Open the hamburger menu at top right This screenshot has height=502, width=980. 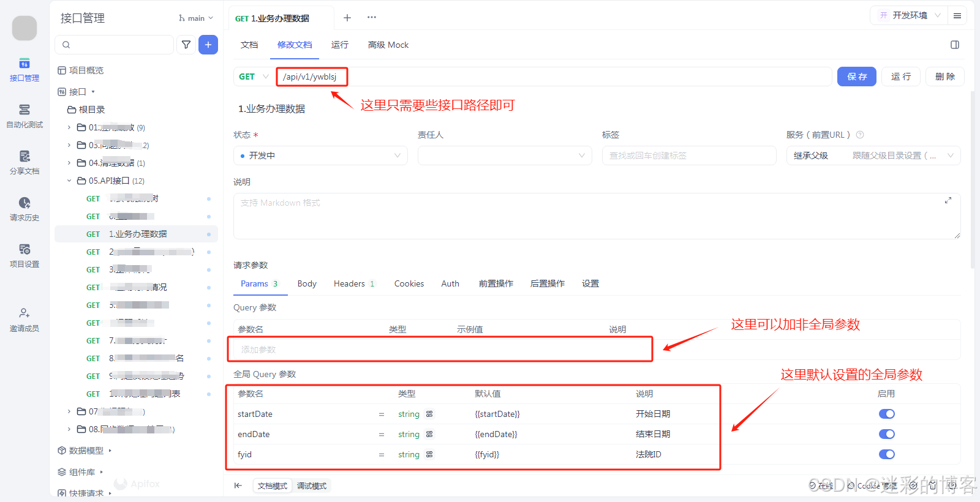(957, 16)
